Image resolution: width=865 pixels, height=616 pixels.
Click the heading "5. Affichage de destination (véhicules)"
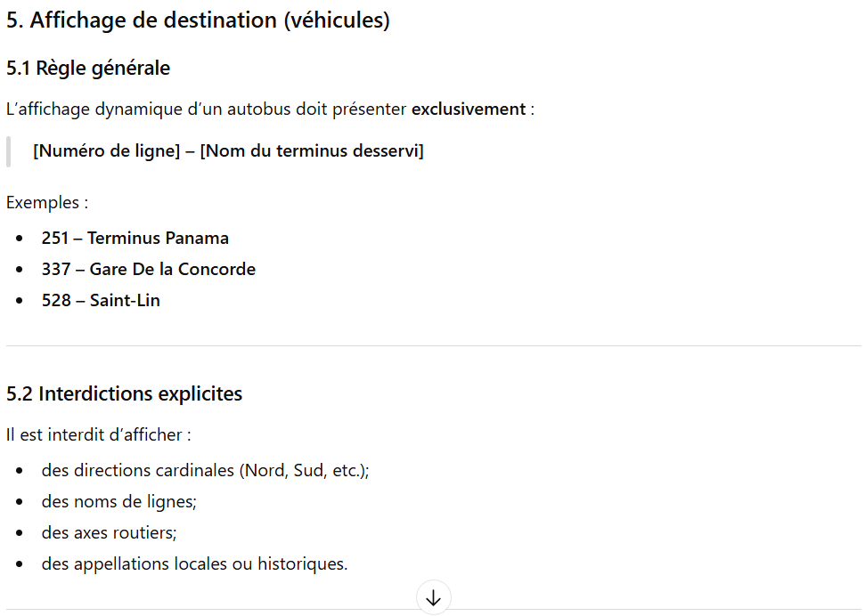tap(198, 20)
